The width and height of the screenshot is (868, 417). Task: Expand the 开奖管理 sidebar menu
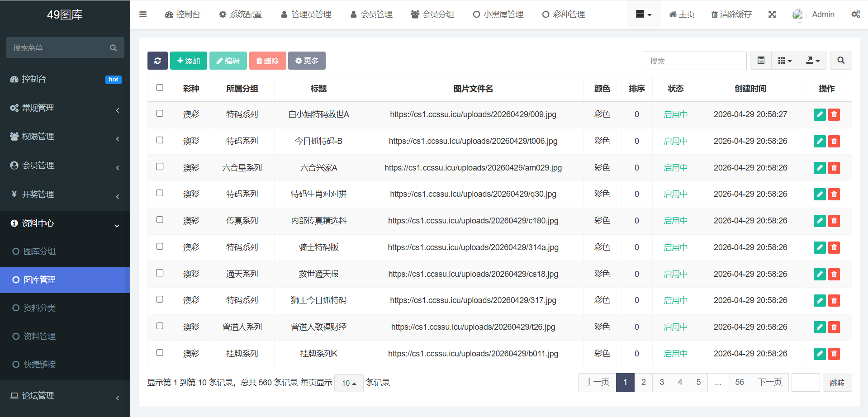65,194
